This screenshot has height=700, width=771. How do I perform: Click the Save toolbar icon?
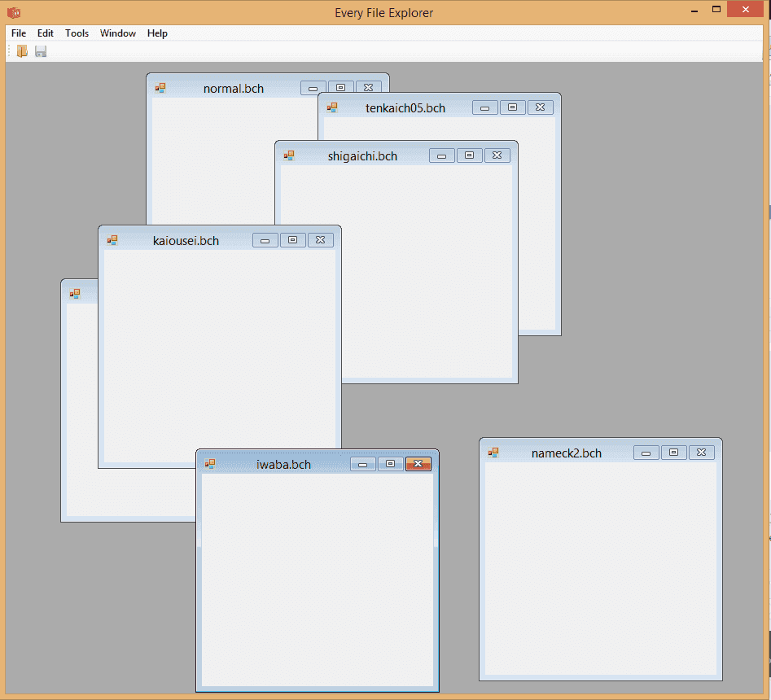41,51
